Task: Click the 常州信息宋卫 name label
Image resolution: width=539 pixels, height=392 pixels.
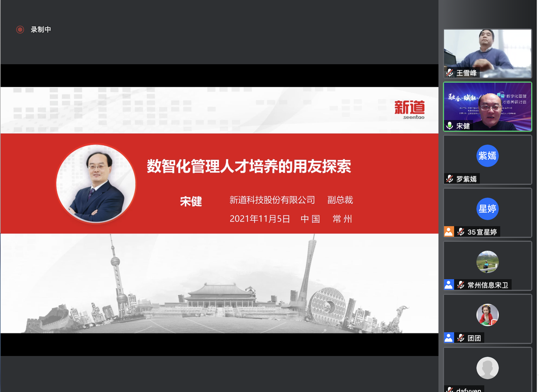Action: click(x=488, y=285)
